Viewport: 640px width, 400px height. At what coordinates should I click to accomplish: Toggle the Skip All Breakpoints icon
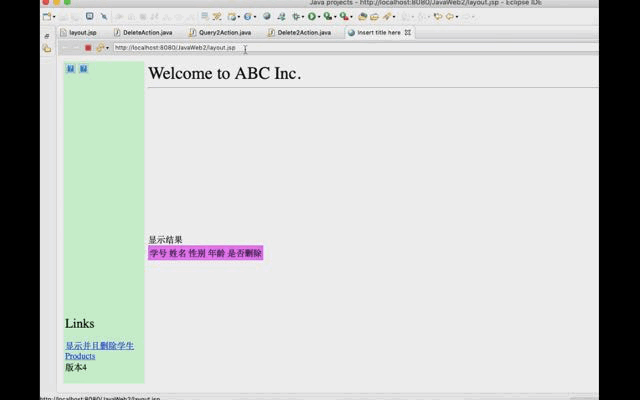point(104,16)
